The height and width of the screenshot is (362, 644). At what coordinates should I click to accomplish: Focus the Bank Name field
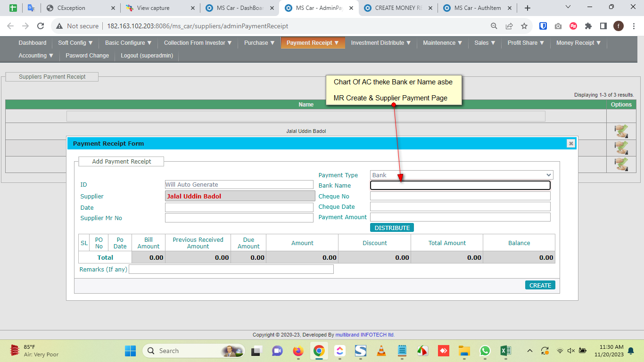click(x=460, y=185)
